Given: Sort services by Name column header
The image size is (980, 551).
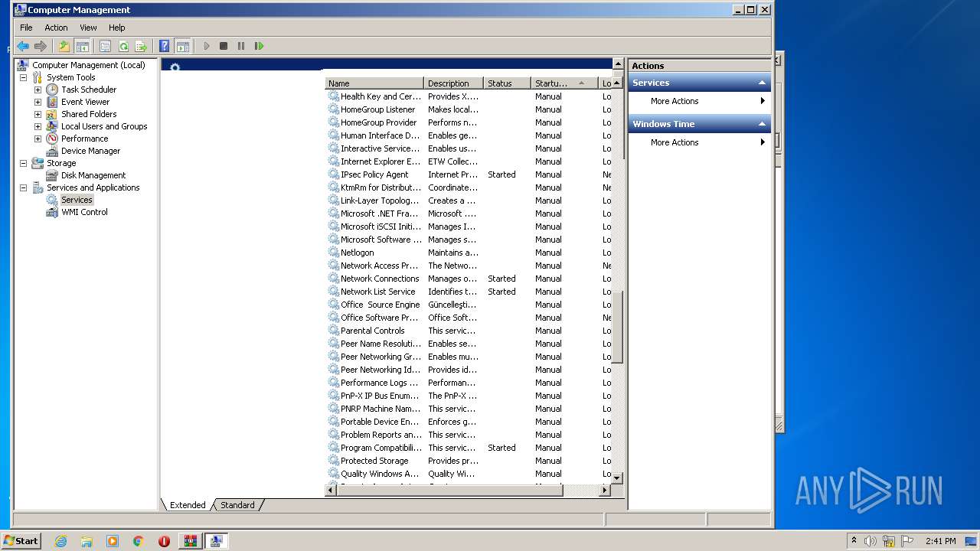Looking at the screenshot, I should [374, 83].
